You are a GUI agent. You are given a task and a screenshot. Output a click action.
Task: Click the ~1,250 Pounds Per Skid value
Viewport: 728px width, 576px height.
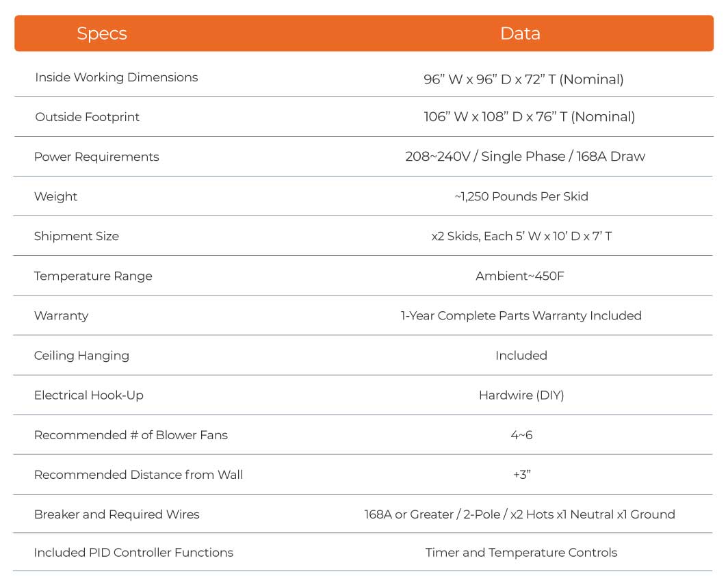(x=521, y=196)
